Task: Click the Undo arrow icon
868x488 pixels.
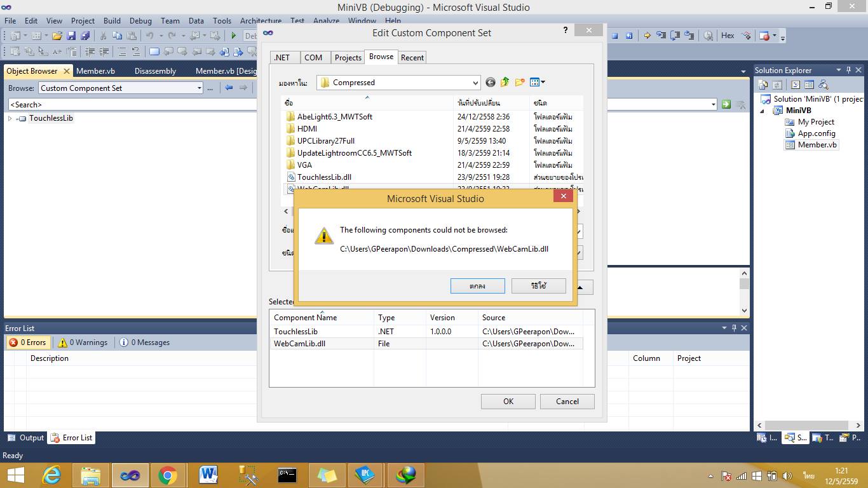Action: (149, 36)
